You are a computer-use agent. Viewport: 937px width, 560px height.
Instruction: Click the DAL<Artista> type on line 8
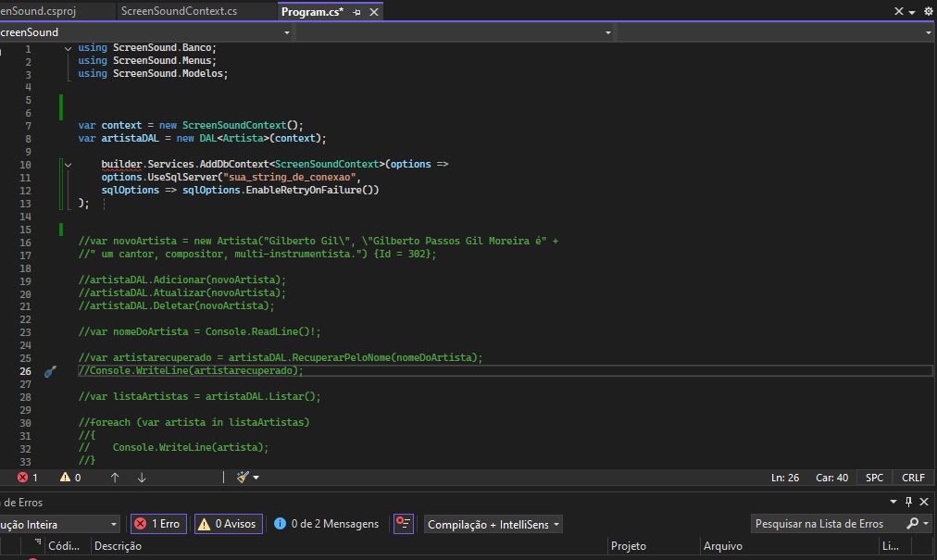(234, 139)
